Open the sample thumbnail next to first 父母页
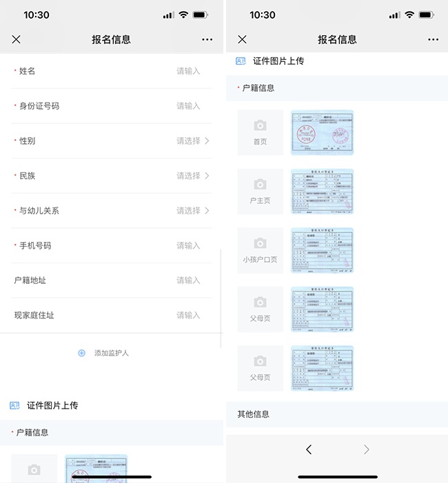The width and height of the screenshot is (448, 483). pos(323,309)
